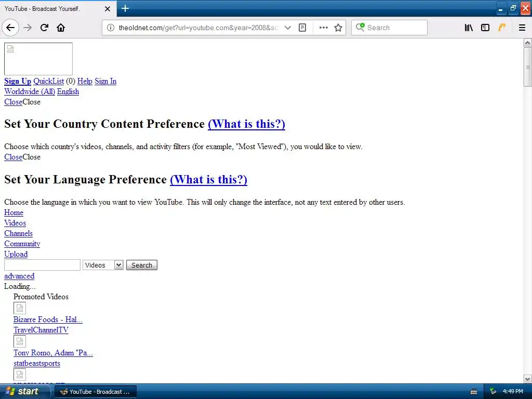532x399 pixels.
Task: Click the address bar URL text
Action: coord(199,28)
